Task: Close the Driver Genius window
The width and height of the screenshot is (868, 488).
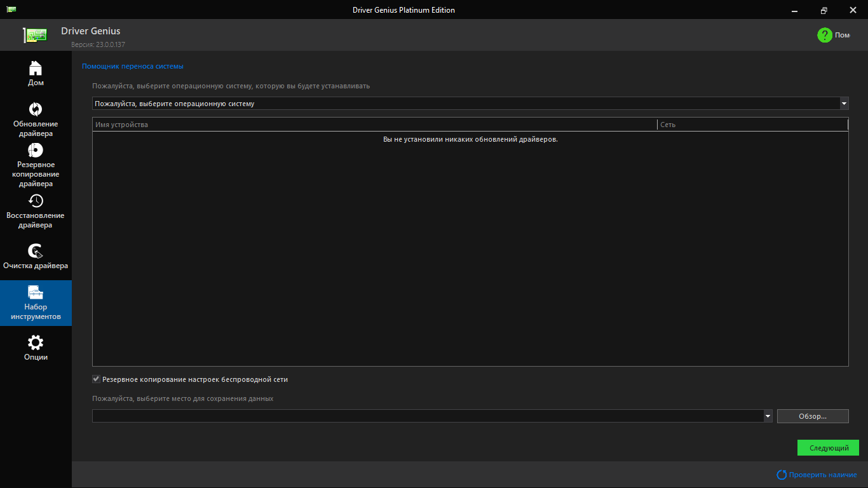Action: pos(853,10)
